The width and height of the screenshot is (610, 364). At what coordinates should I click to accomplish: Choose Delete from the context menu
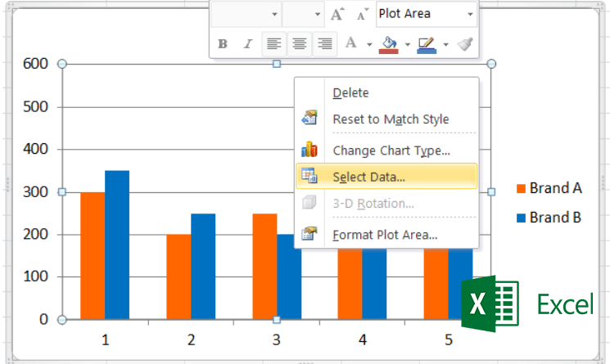point(386,93)
